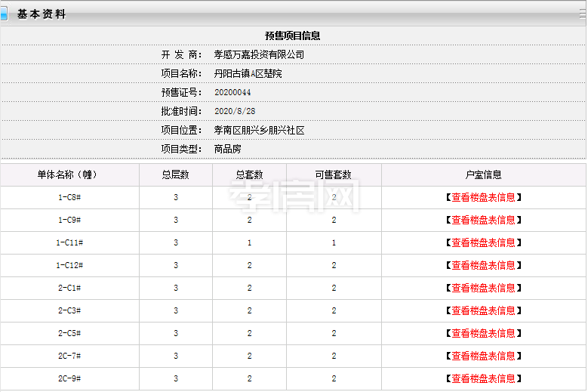Show unit info link for 2-C3#
Viewport: 588px width, 392px height.
483,311
